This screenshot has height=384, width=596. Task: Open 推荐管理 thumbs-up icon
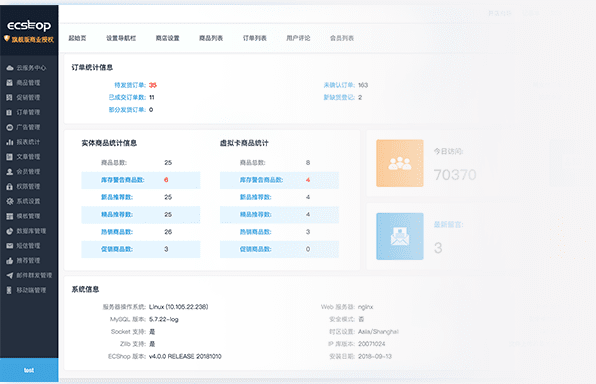pyautogui.click(x=10, y=260)
